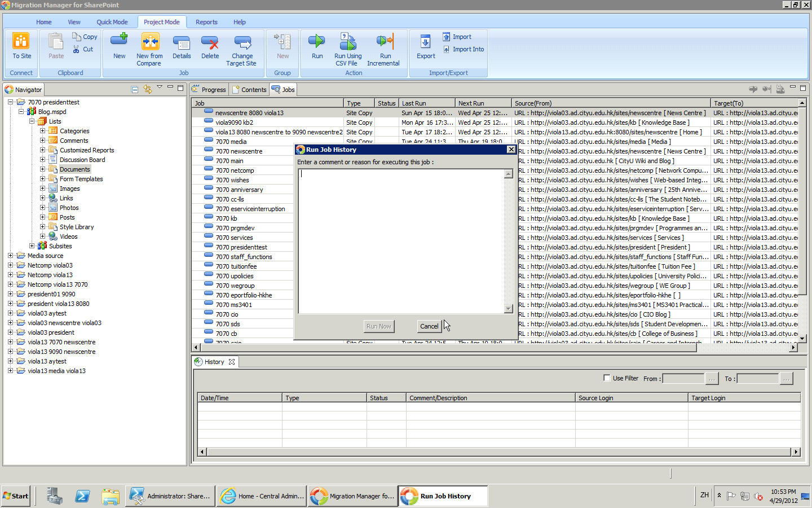Open Home - Central Admin taskbar button

[x=263, y=496]
